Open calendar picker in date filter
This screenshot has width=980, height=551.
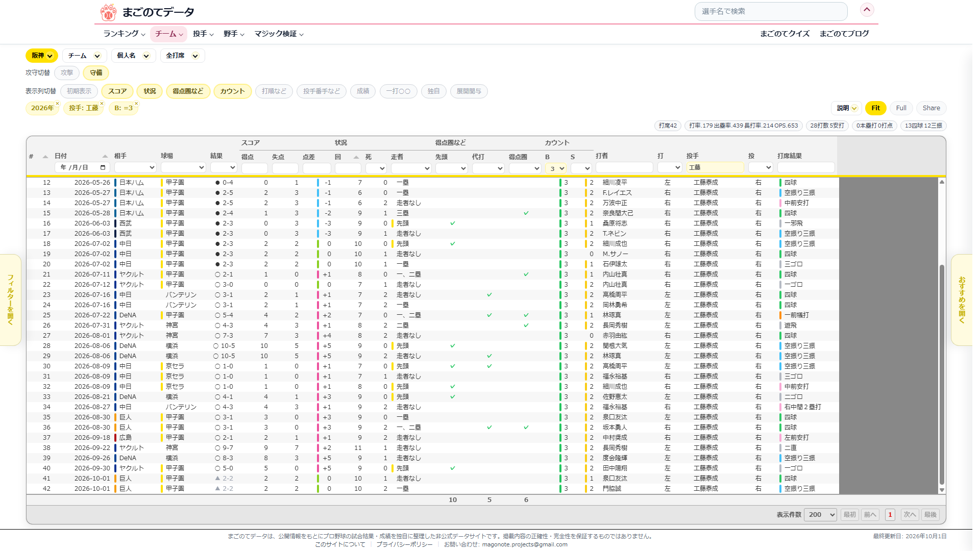[x=103, y=167]
